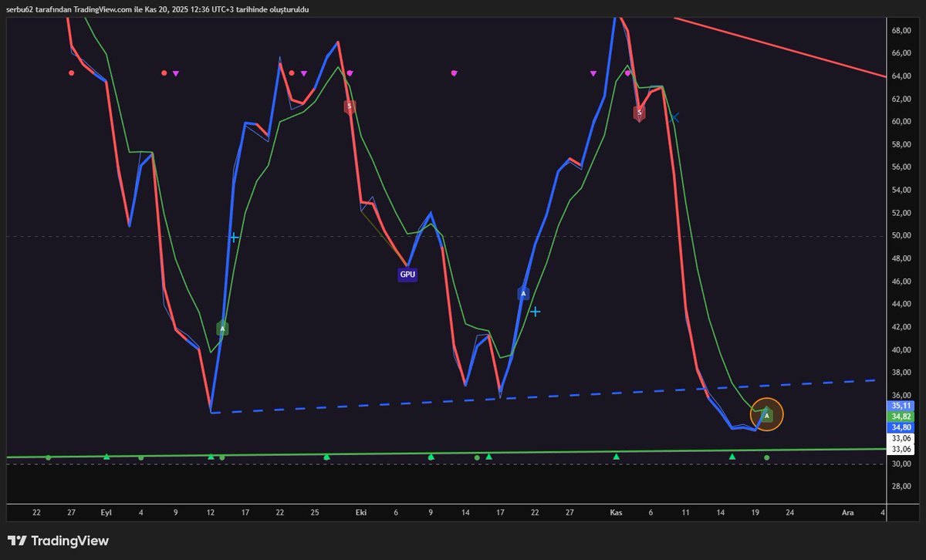Click the green 34,82 price label
The width and height of the screenshot is (926, 560).
pyautogui.click(x=902, y=416)
